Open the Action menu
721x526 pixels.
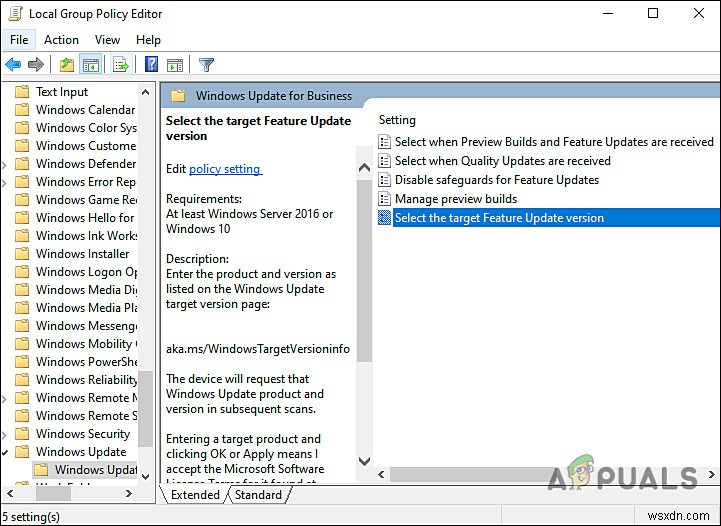click(x=61, y=40)
